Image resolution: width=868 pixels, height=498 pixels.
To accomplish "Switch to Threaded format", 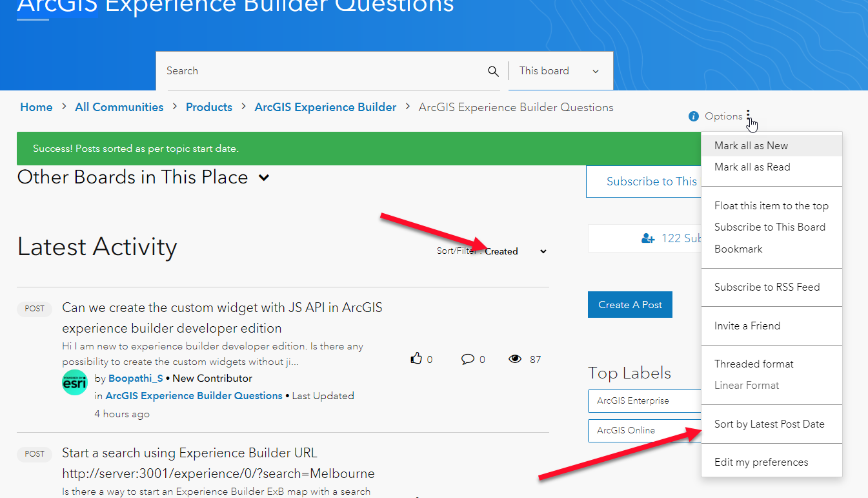I will (753, 364).
